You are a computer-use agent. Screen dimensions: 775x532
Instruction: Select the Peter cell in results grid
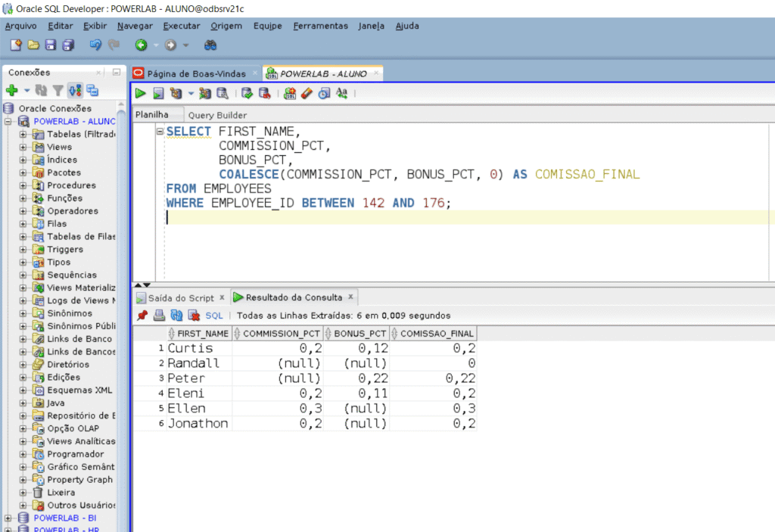tap(186, 378)
